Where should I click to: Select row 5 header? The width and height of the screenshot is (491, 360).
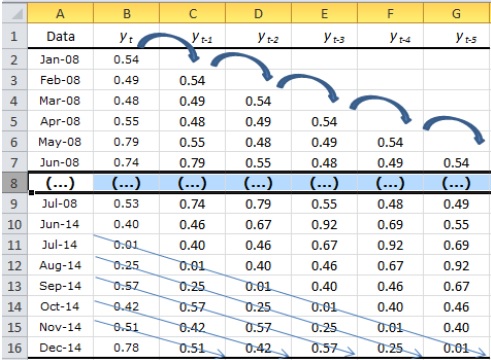(x=15, y=121)
